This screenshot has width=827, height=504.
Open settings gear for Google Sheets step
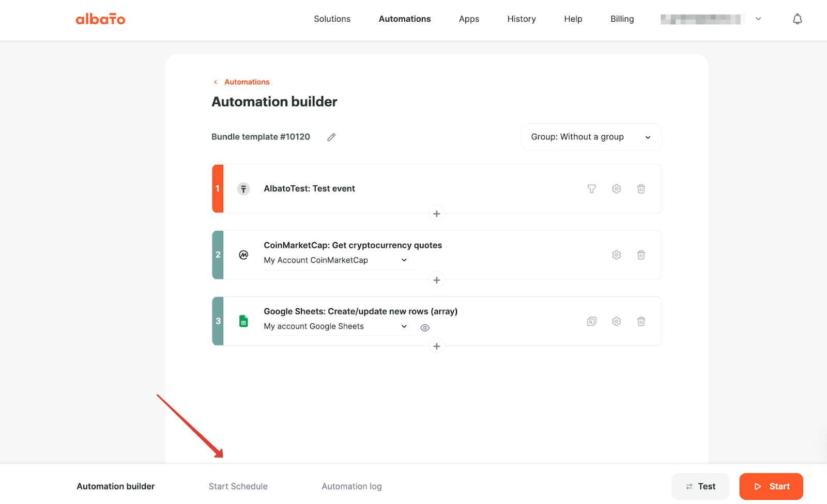coord(617,321)
